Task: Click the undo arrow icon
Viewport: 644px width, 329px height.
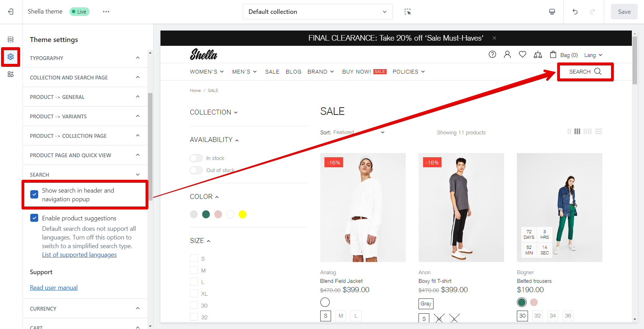Action: point(575,12)
